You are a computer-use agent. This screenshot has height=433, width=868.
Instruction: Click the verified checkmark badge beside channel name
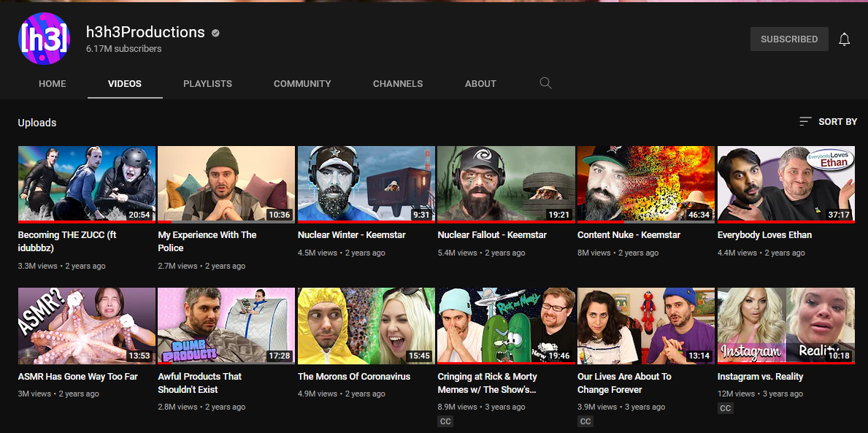tap(215, 33)
